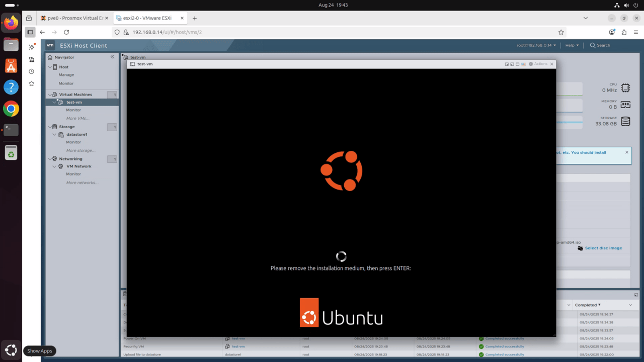
Task: Open Manage under Host
Action: (66, 75)
